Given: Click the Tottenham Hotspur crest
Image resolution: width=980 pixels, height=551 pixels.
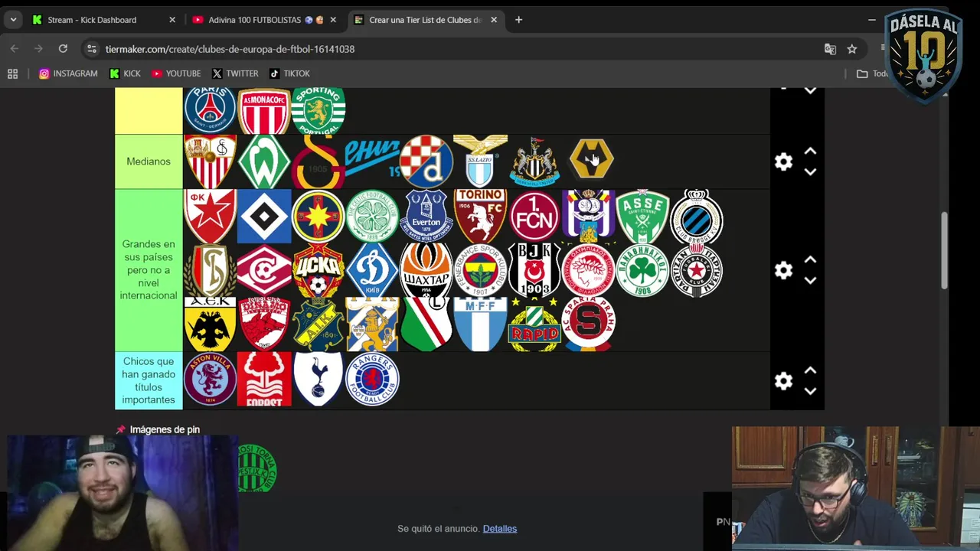Looking at the screenshot, I should point(318,380).
